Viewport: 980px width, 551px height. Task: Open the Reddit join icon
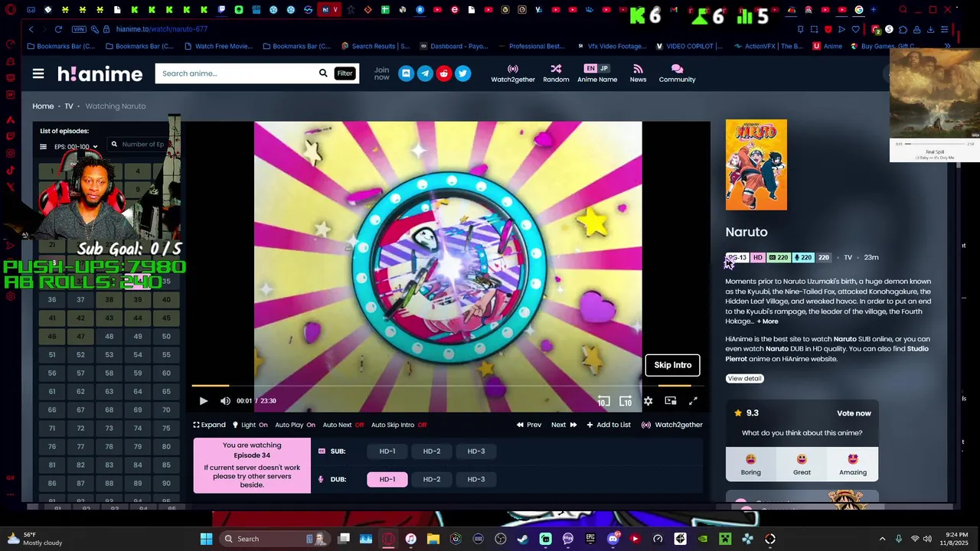tap(444, 73)
